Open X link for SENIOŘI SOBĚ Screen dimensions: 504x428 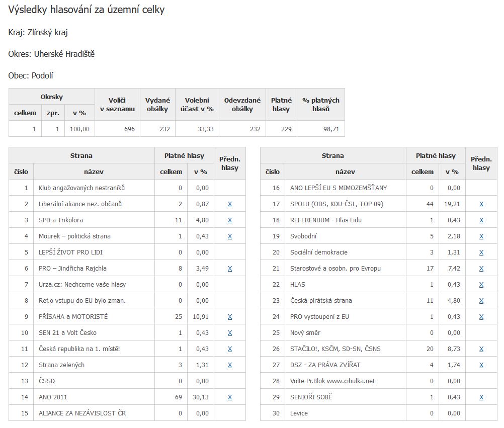pyautogui.click(x=481, y=397)
